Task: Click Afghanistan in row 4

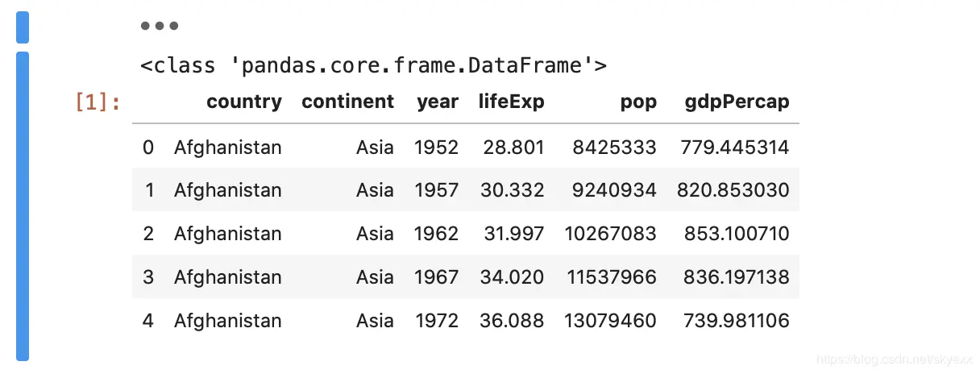Action: click(x=227, y=321)
